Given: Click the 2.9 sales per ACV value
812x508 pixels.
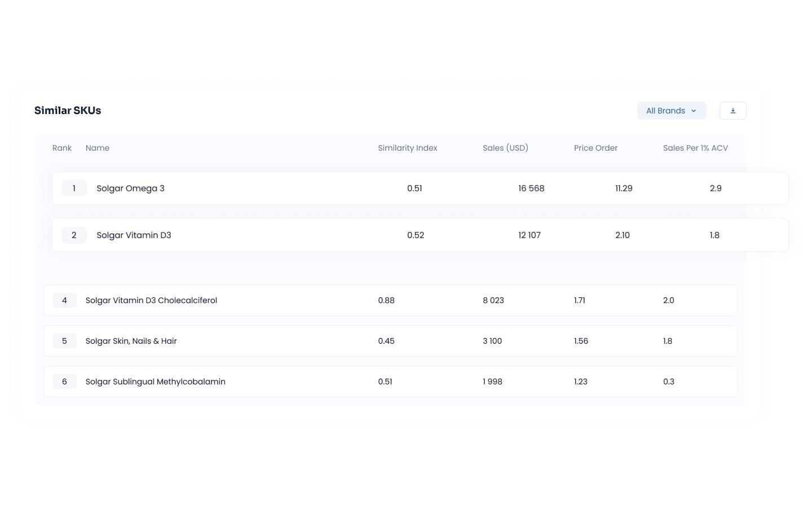Looking at the screenshot, I should 716,189.
